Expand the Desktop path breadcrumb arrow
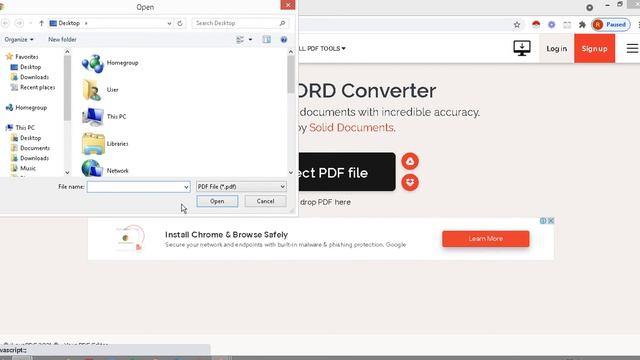This screenshot has width=640, height=360. click(x=86, y=23)
